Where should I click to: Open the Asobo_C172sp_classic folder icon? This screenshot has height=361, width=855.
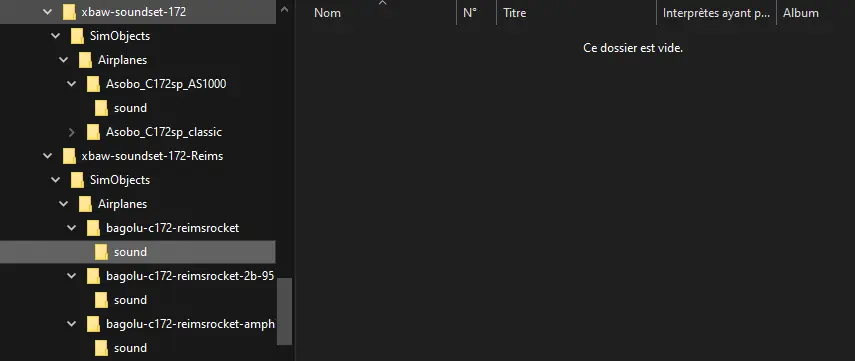tap(93, 132)
